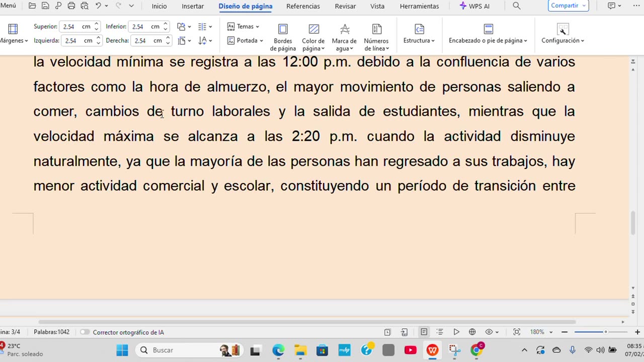Click the zoom in plus button
Viewport: 644px width, 362px height.
click(x=637, y=332)
